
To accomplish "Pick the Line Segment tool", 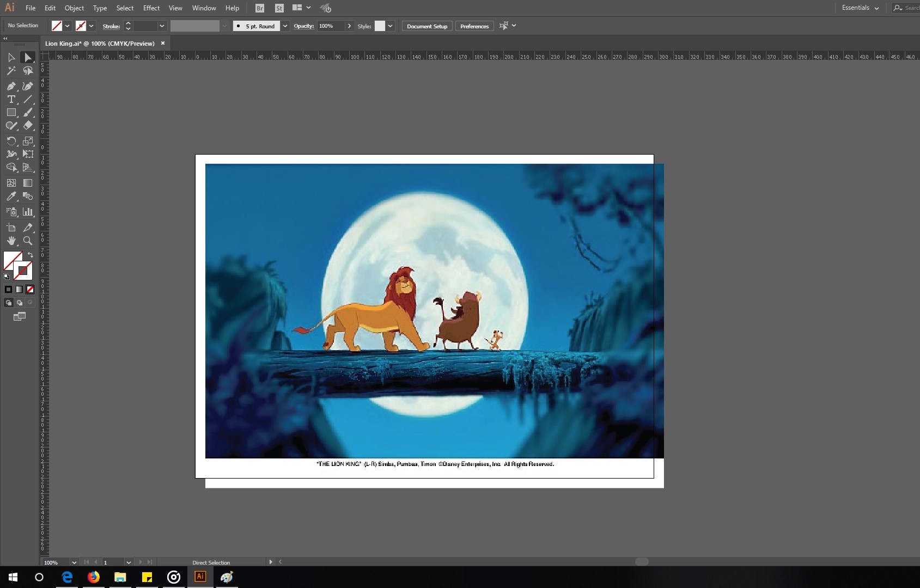I will (x=28, y=99).
